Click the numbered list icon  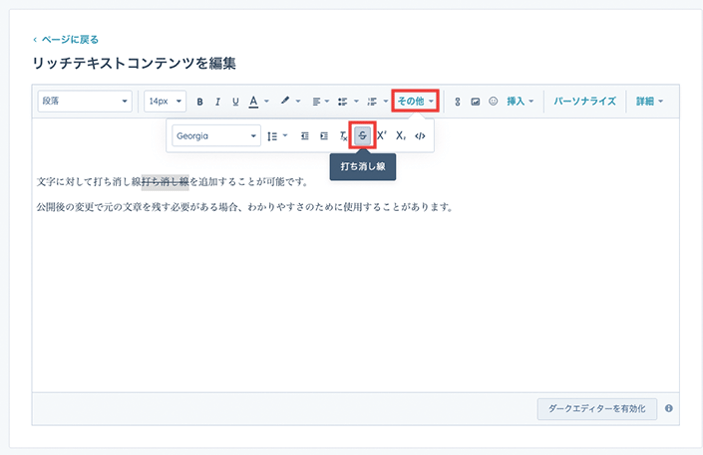pyautogui.click(x=372, y=102)
